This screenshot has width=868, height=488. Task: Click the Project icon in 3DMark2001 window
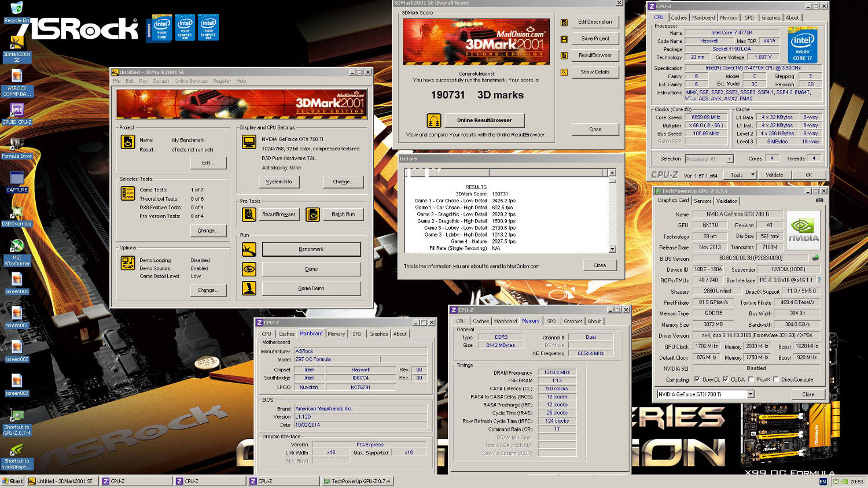(128, 142)
